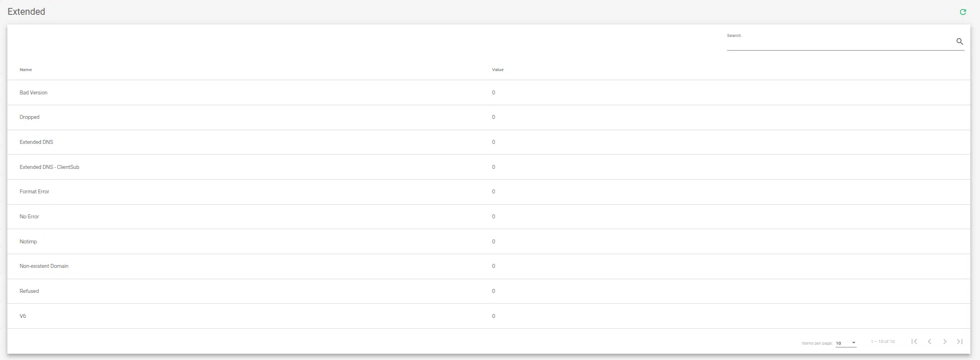Jump to the first page

(x=914, y=341)
